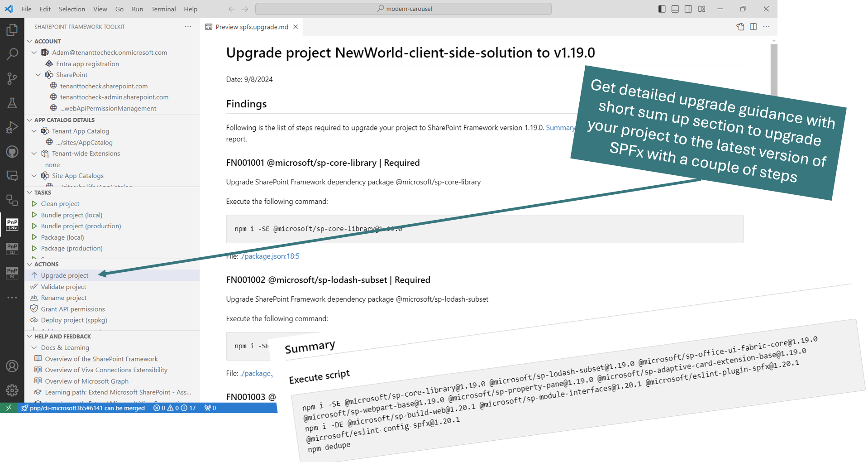
Task: Open the Terminal menu
Action: click(163, 9)
